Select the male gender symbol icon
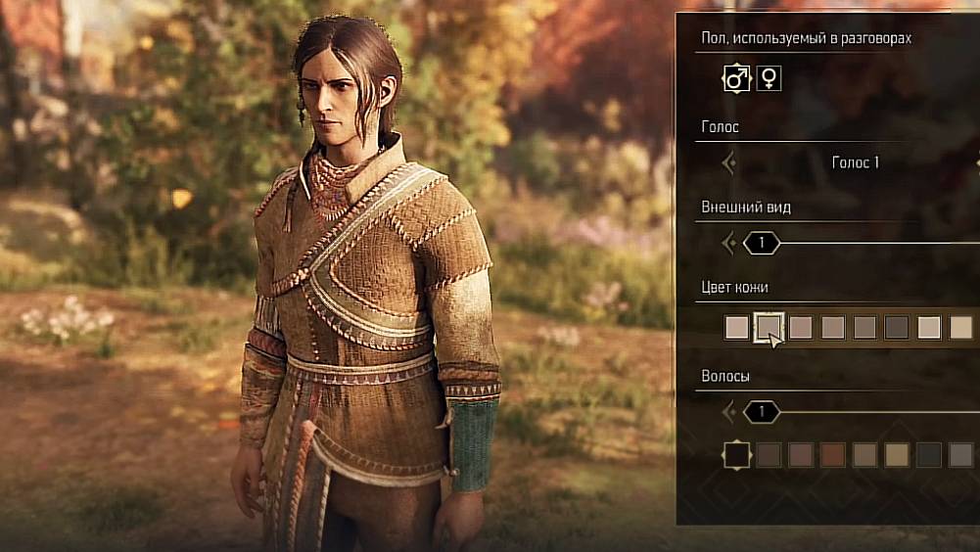The width and height of the screenshot is (980, 552). point(737,78)
